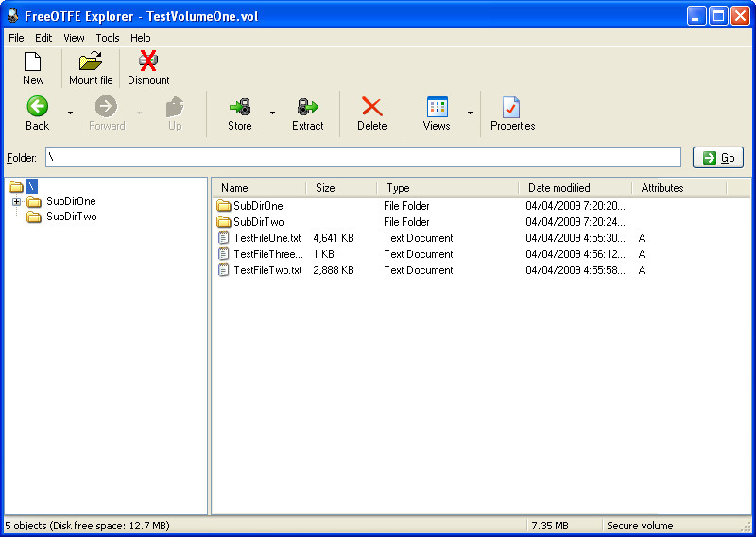
Task: Click the Mount file icon
Action: tap(91, 61)
